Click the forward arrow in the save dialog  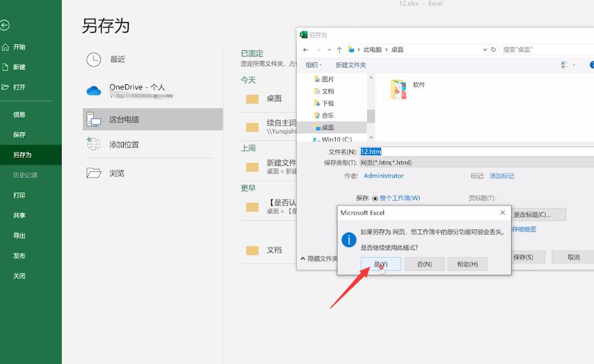pyautogui.click(x=318, y=50)
